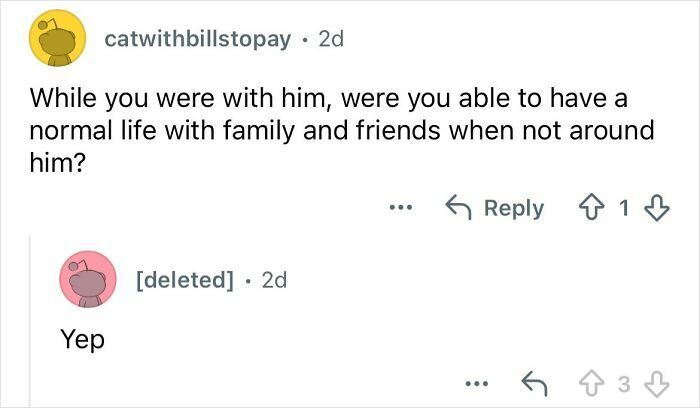Open more options for catwithbillstopay's comment
The height and width of the screenshot is (408, 700).
pyautogui.click(x=401, y=209)
